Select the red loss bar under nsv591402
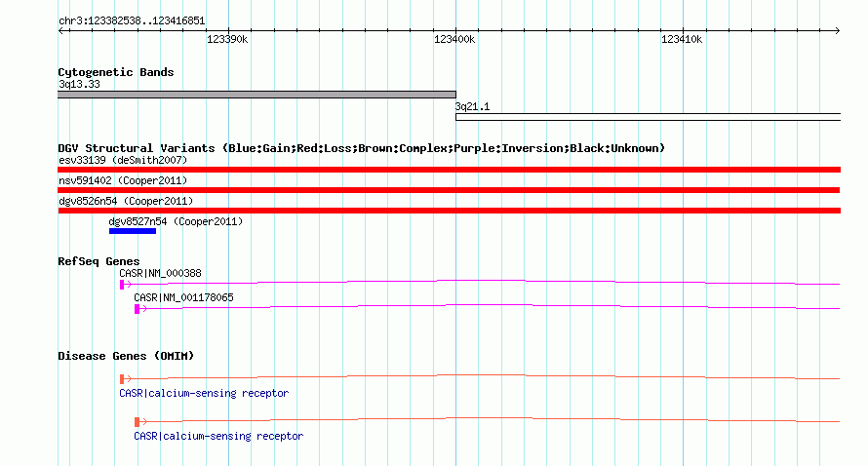868x466 pixels. [449, 190]
